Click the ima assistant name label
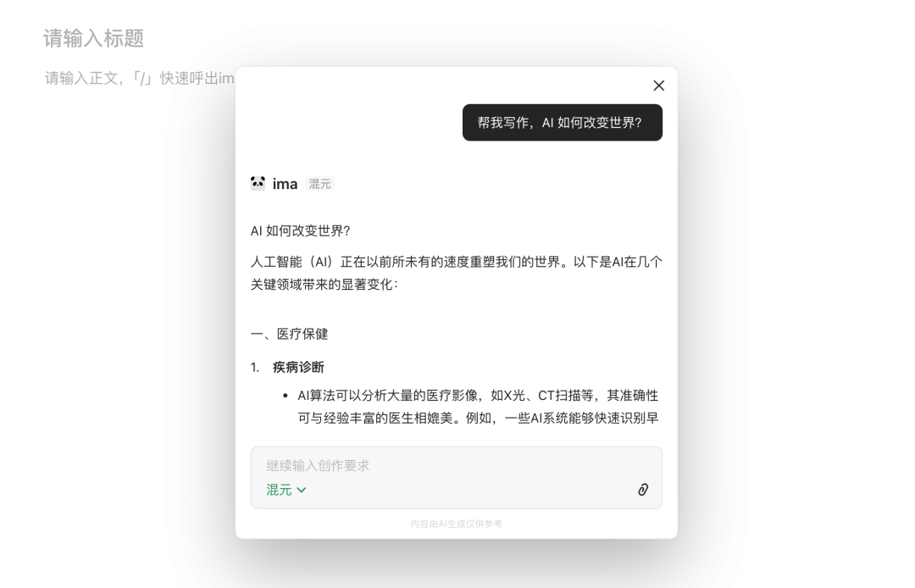915x588 pixels. click(286, 184)
